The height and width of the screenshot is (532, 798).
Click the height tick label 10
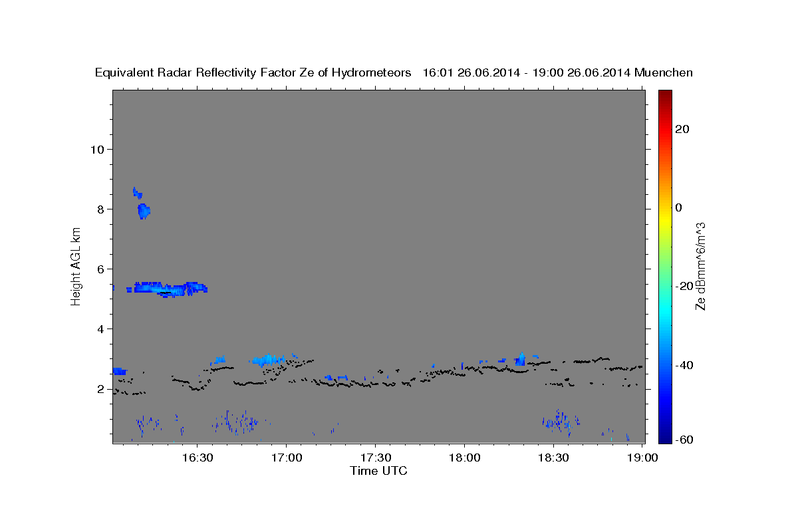(x=96, y=149)
